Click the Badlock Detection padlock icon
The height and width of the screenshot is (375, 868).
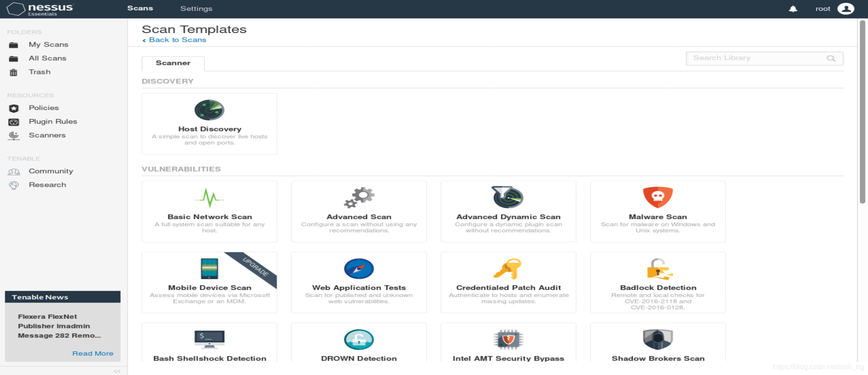click(659, 269)
